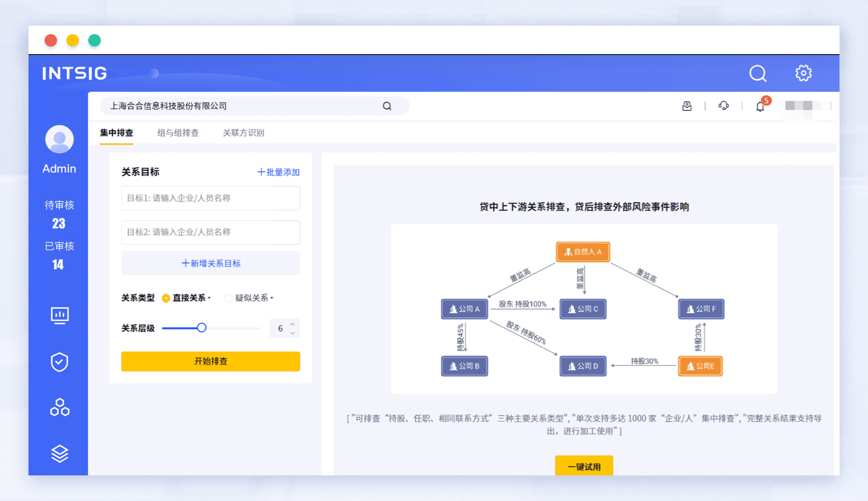Click the search icon inside company search box

[387, 106]
